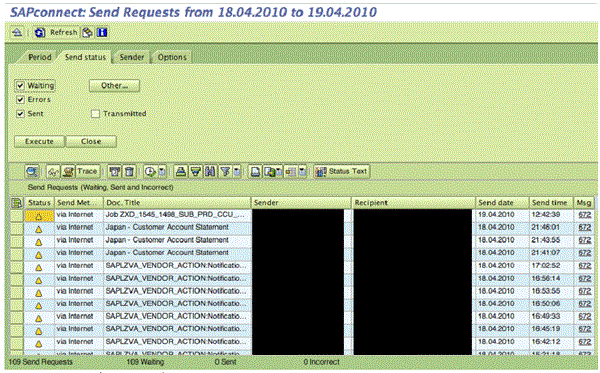Open the dropdown next to the clock icon
The width and height of the screenshot is (600, 373).
(162, 172)
